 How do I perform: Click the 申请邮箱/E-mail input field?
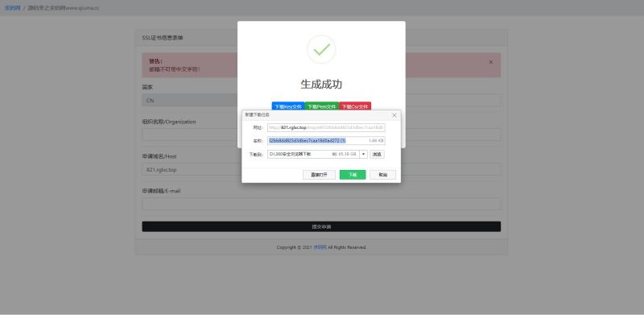click(x=321, y=204)
